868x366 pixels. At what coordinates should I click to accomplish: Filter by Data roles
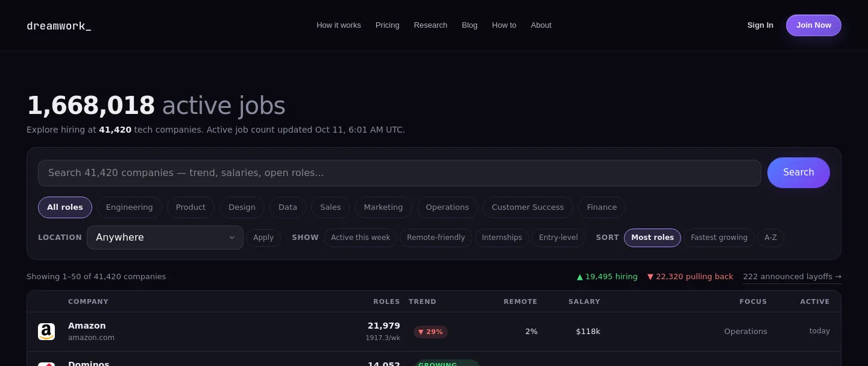[288, 207]
